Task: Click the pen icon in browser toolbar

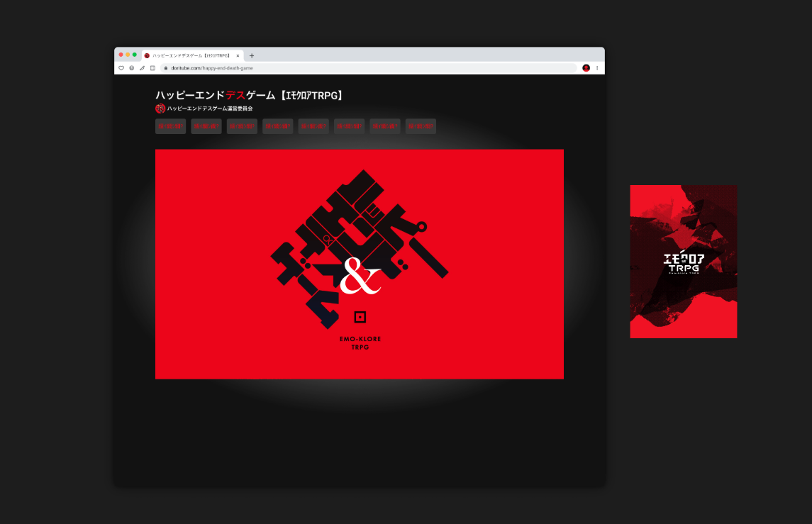Action: (x=142, y=68)
